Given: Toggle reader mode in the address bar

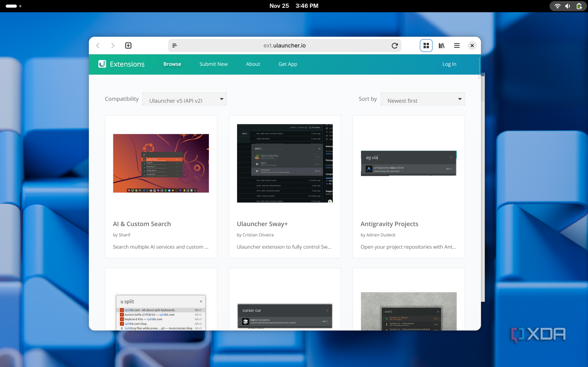Looking at the screenshot, I should [x=174, y=46].
